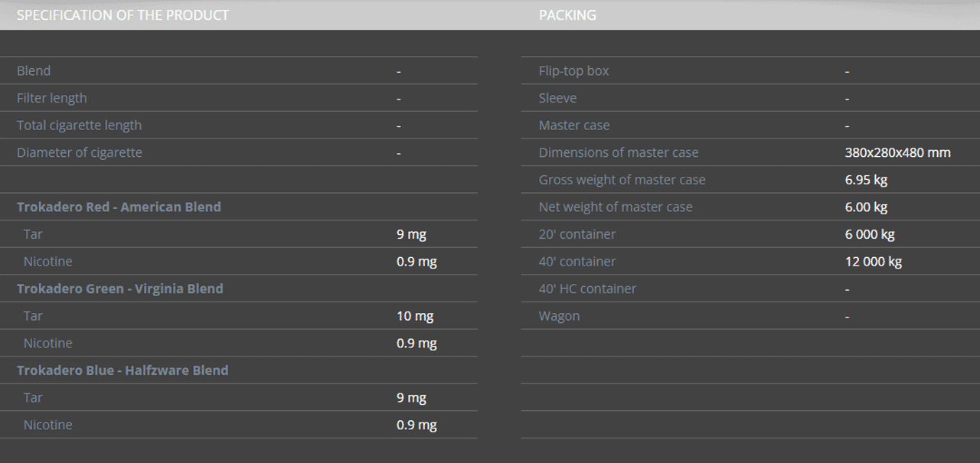Select the 'PACKING' heading
The image size is (980, 463).
click(x=567, y=15)
